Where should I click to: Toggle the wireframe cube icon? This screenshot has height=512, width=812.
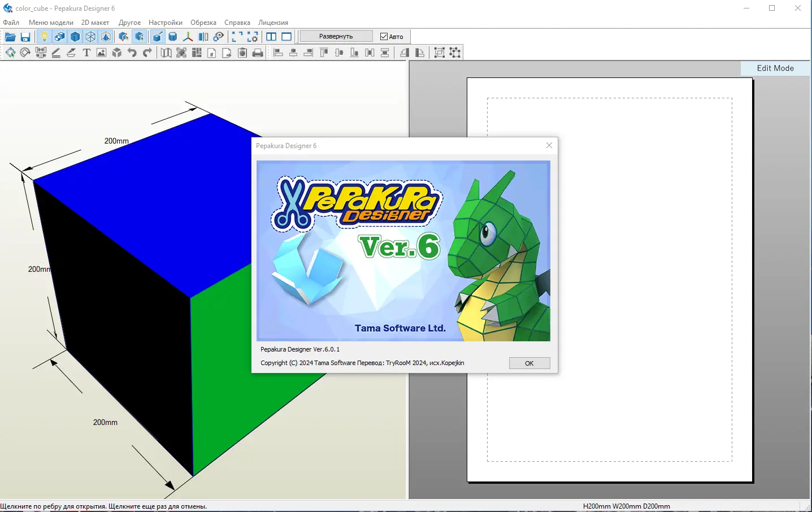[90, 37]
